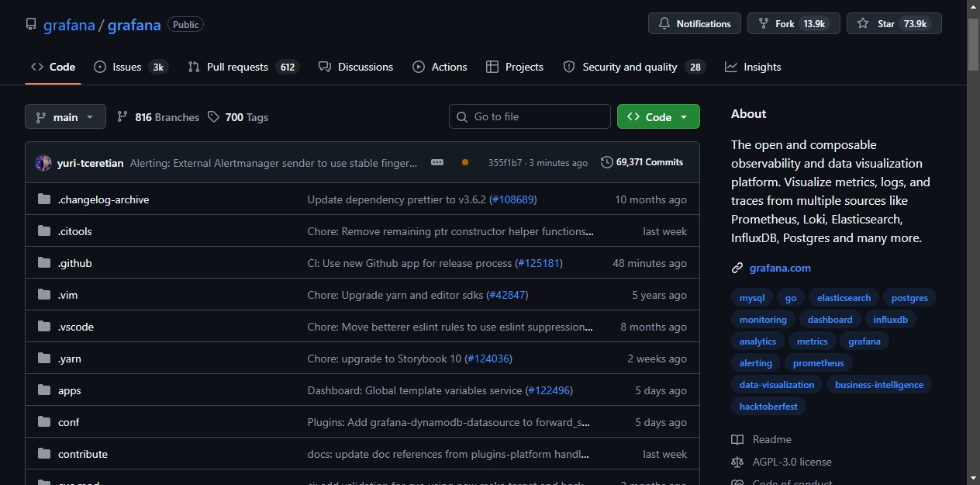Open pull request #42847 link

coord(507,295)
